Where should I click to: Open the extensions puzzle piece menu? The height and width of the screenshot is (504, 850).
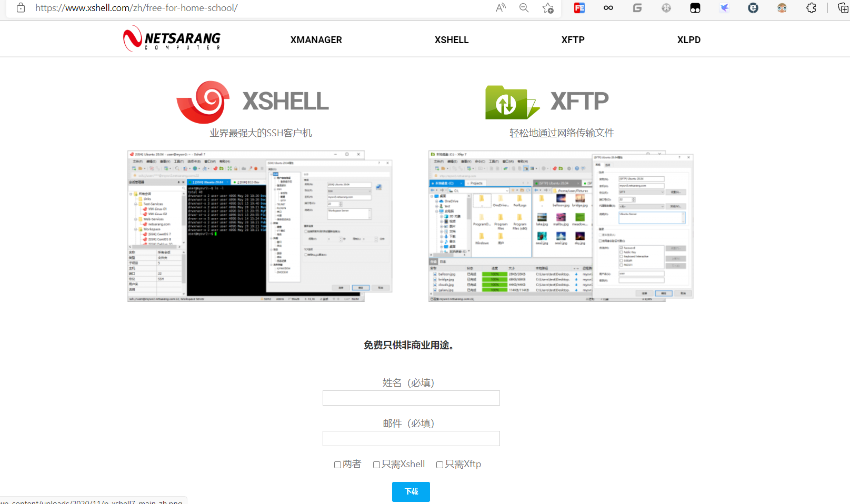pos(811,8)
